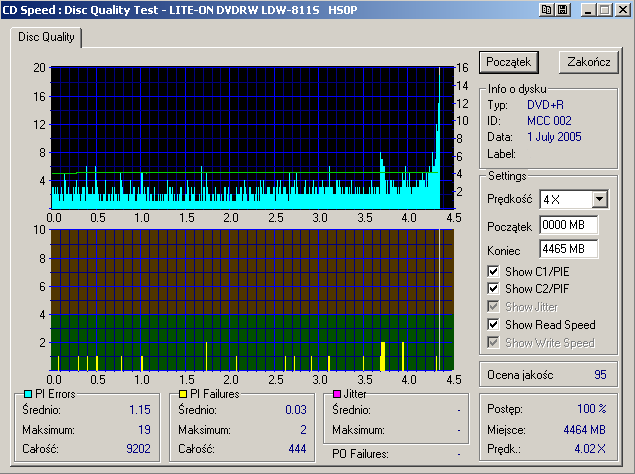Select the Disc Quality tab

[x=46, y=37]
